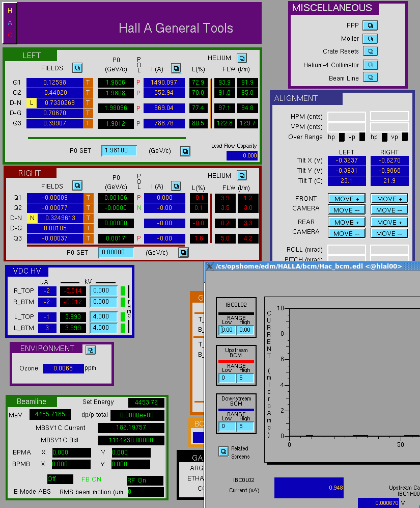
Task: Click LEFT Tilt X value -0.3237
Action: pos(347,161)
